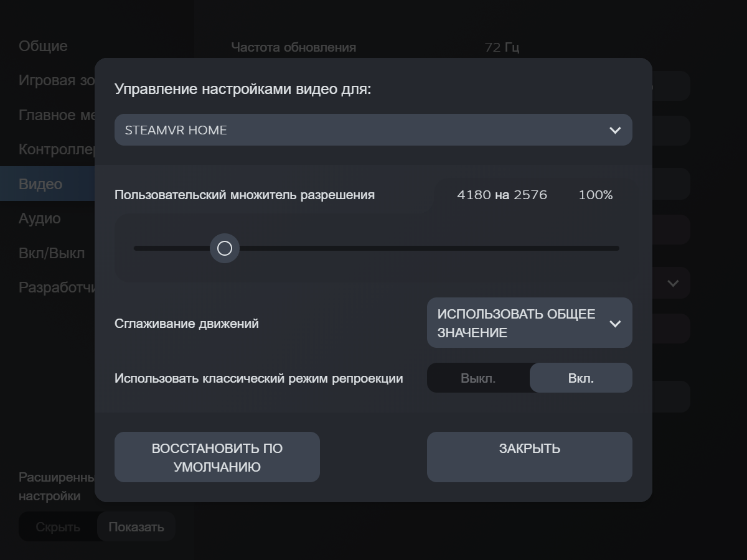This screenshot has width=747, height=560.
Task: Open the STEAMVR HOME application dropdown
Action: [x=373, y=130]
